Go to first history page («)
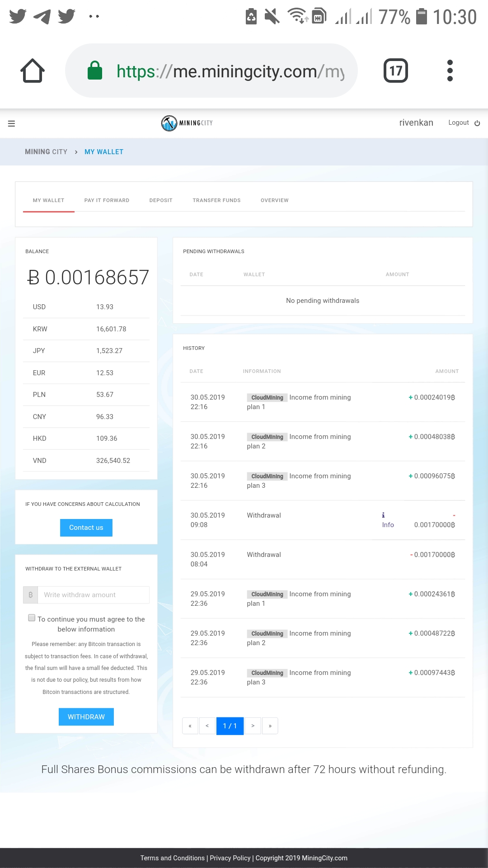 190,726
